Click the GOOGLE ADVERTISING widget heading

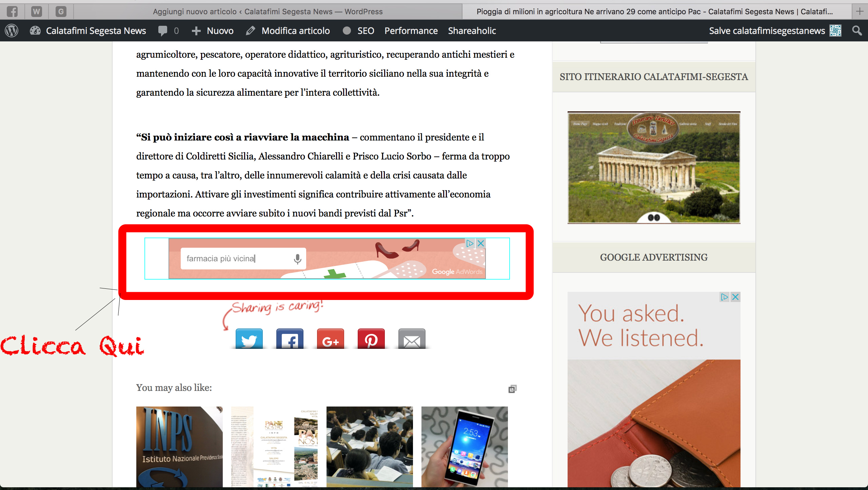coord(654,257)
